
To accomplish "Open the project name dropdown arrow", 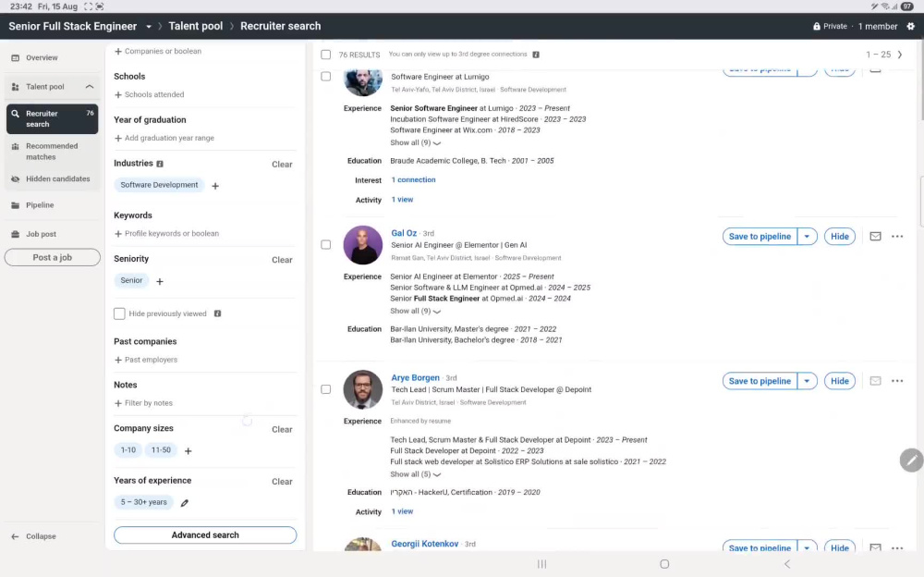I will [x=149, y=27].
